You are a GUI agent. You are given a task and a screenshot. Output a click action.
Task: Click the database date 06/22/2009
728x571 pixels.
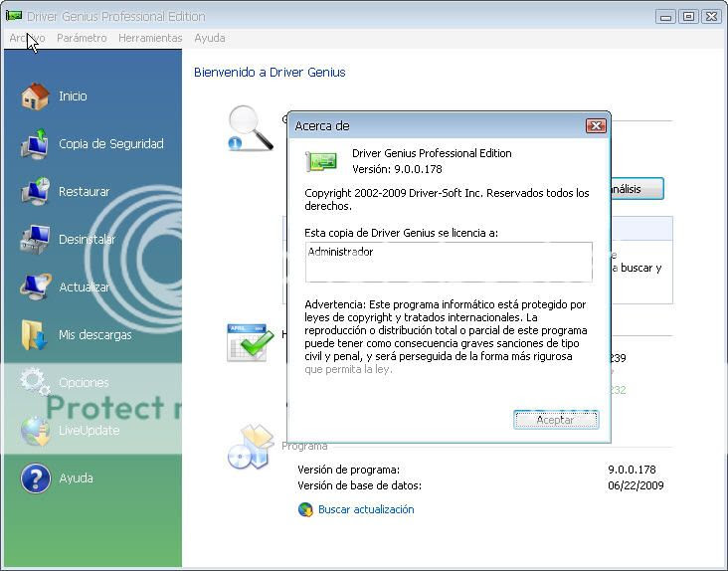(x=636, y=485)
